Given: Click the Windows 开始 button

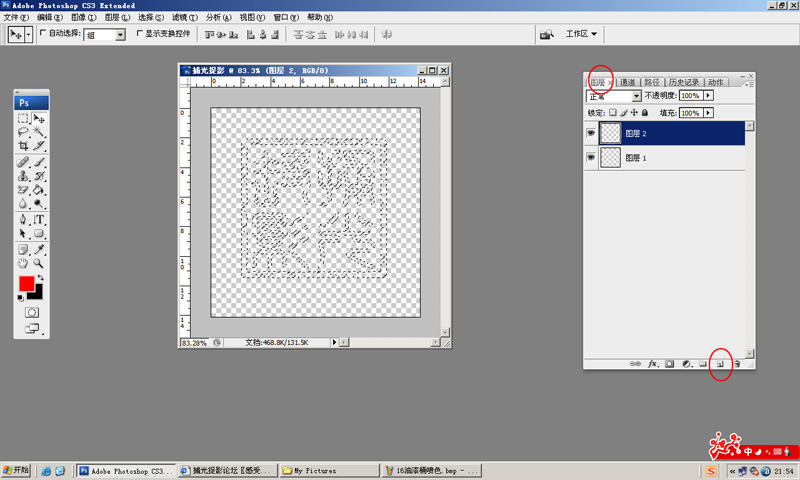Looking at the screenshot, I should click(x=17, y=470).
